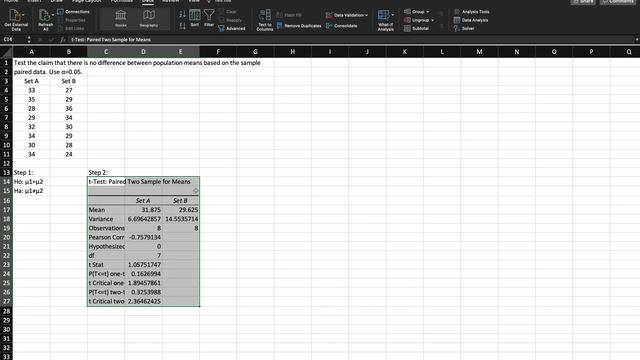640x360 pixels.
Task: Select column H header
Action: 293,52
